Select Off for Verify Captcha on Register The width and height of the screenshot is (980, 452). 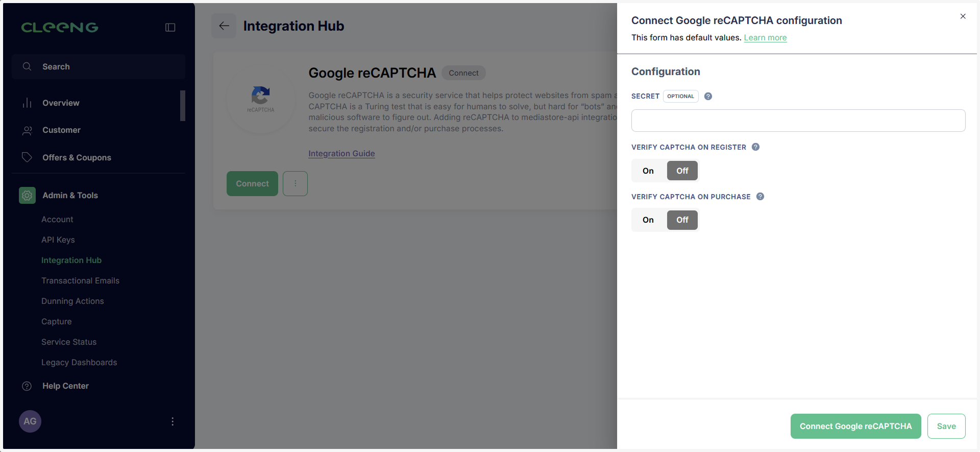(682, 171)
